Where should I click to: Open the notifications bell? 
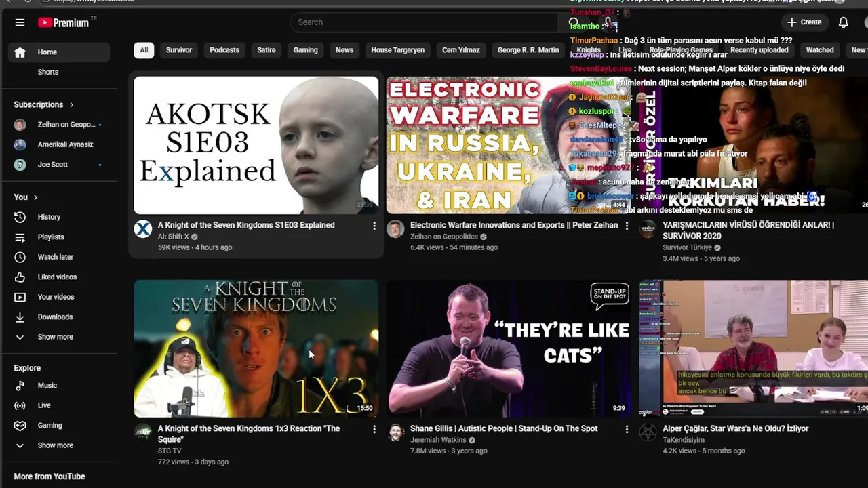(x=843, y=22)
